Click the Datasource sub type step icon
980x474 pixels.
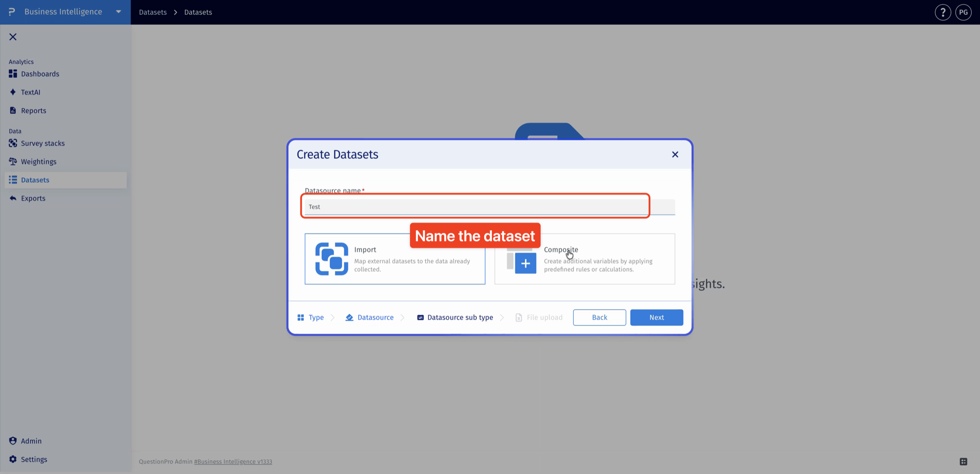[x=420, y=317]
